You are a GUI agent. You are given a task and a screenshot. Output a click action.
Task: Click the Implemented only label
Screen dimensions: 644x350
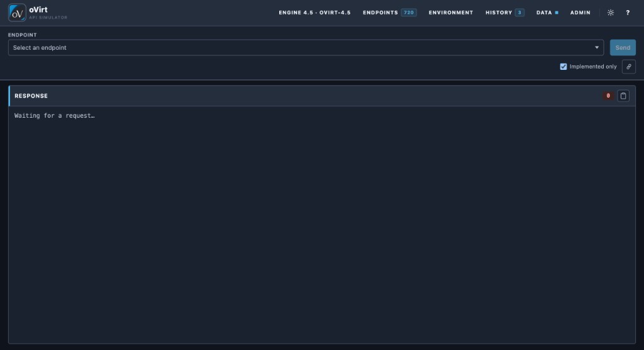(593, 67)
